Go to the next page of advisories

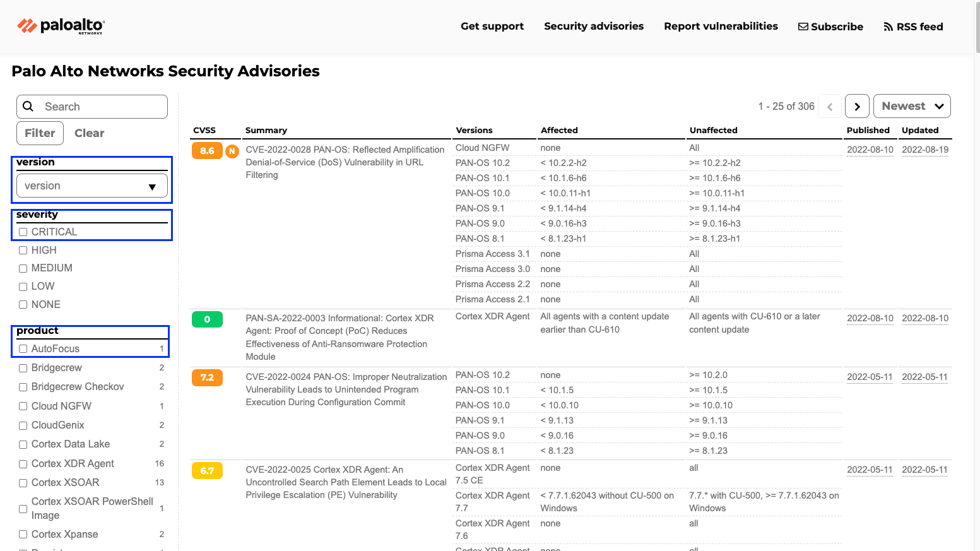(x=857, y=106)
